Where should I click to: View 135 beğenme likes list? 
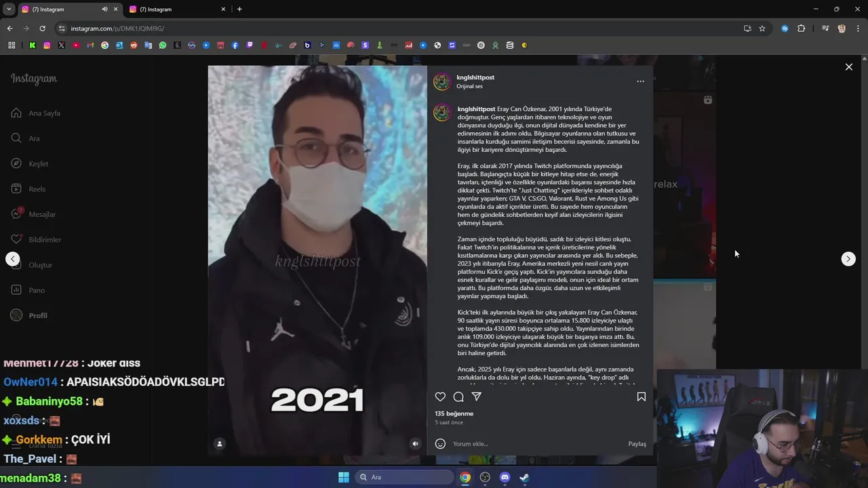[454, 413]
